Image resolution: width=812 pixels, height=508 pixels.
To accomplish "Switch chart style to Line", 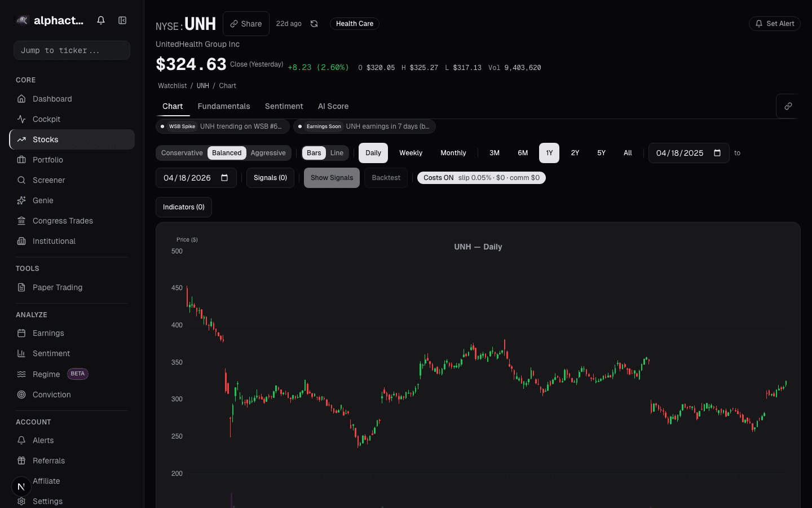I will pos(337,153).
